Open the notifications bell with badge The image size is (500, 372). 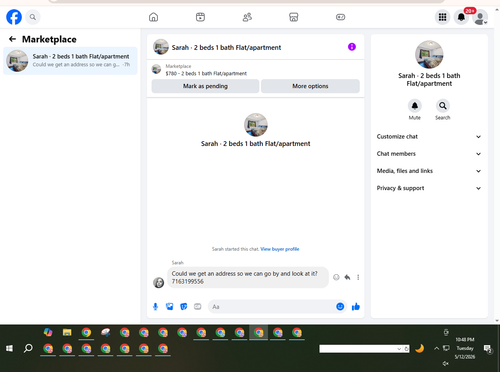(x=461, y=17)
